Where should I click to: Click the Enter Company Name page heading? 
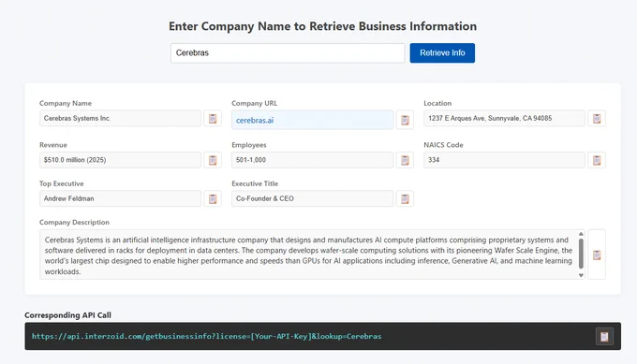322,26
